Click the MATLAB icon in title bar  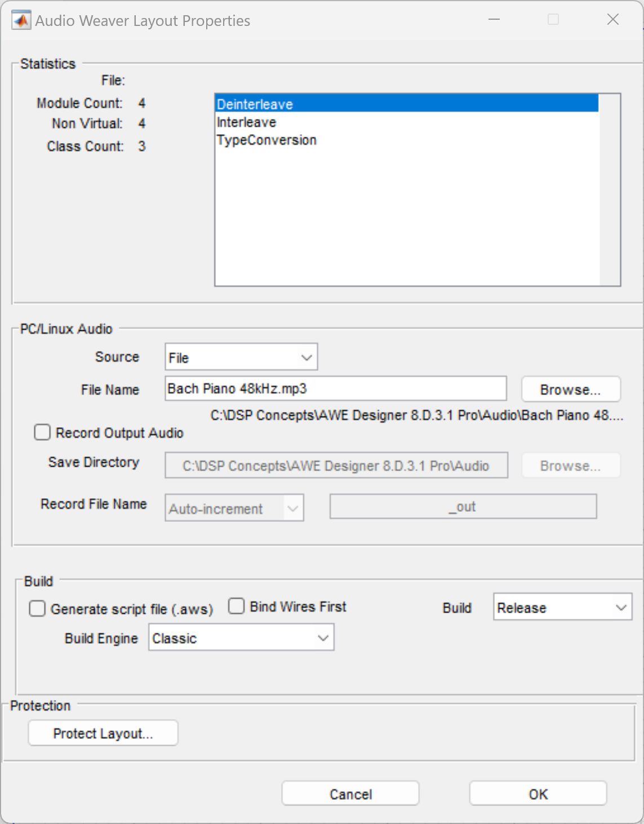pyautogui.click(x=21, y=20)
